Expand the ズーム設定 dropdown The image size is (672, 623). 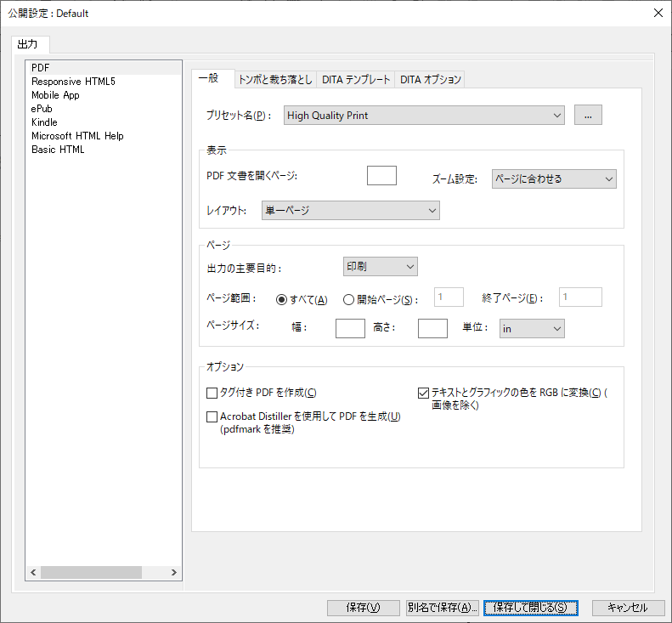[554, 178]
